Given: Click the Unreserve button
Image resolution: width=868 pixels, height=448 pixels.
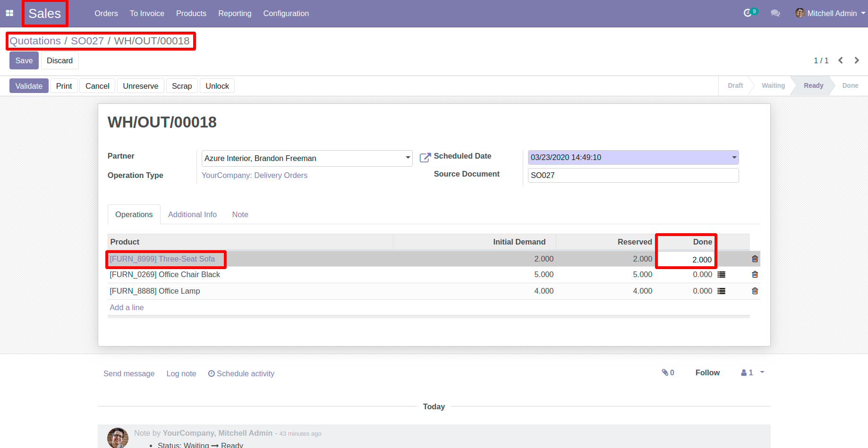Looking at the screenshot, I should click(x=141, y=86).
